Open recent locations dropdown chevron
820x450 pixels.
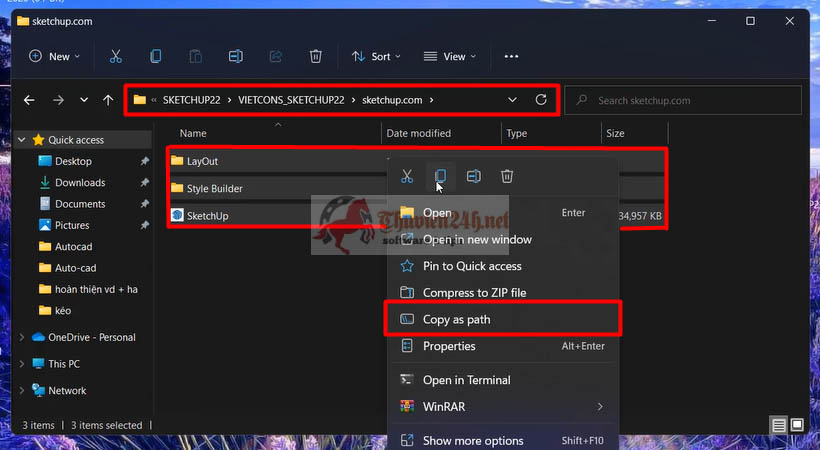point(84,100)
